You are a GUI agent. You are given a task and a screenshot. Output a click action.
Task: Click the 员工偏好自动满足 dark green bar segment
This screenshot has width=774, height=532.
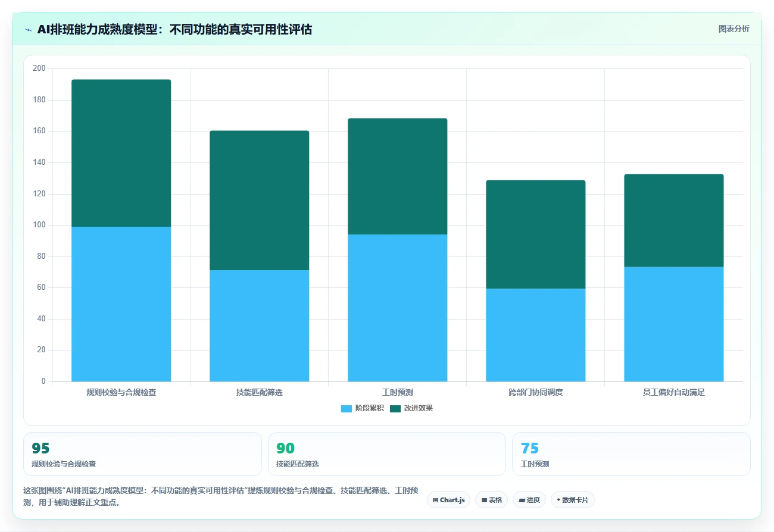pyautogui.click(x=673, y=220)
